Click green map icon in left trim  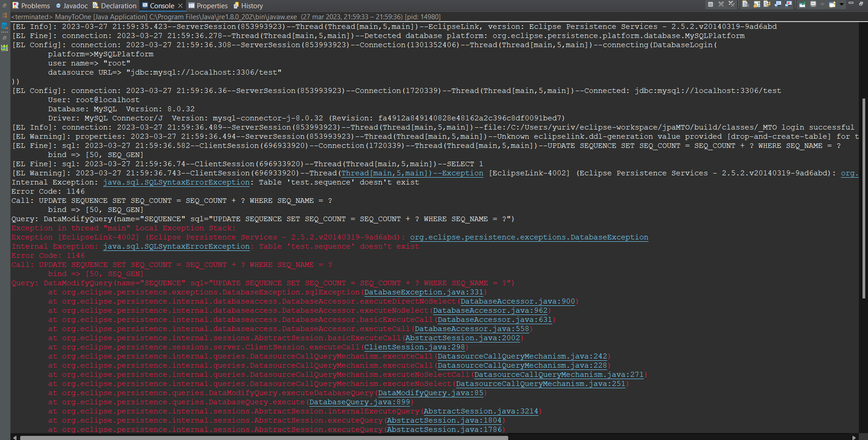(5, 48)
